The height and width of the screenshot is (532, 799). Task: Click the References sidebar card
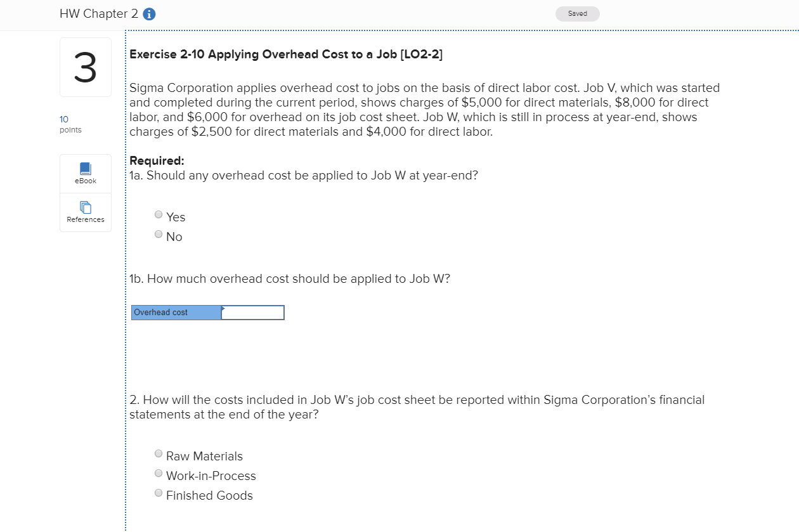[85, 211]
